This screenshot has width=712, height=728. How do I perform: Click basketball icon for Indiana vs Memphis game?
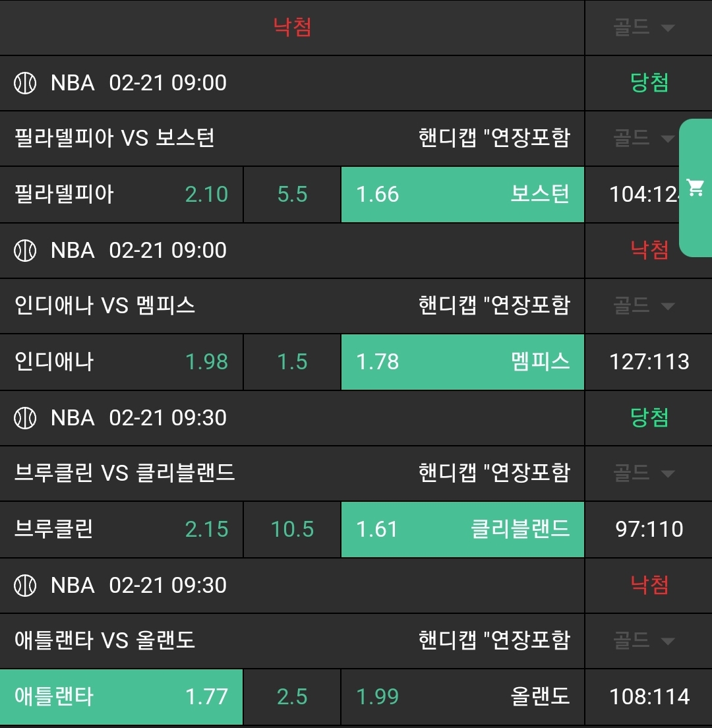pyautogui.click(x=25, y=251)
